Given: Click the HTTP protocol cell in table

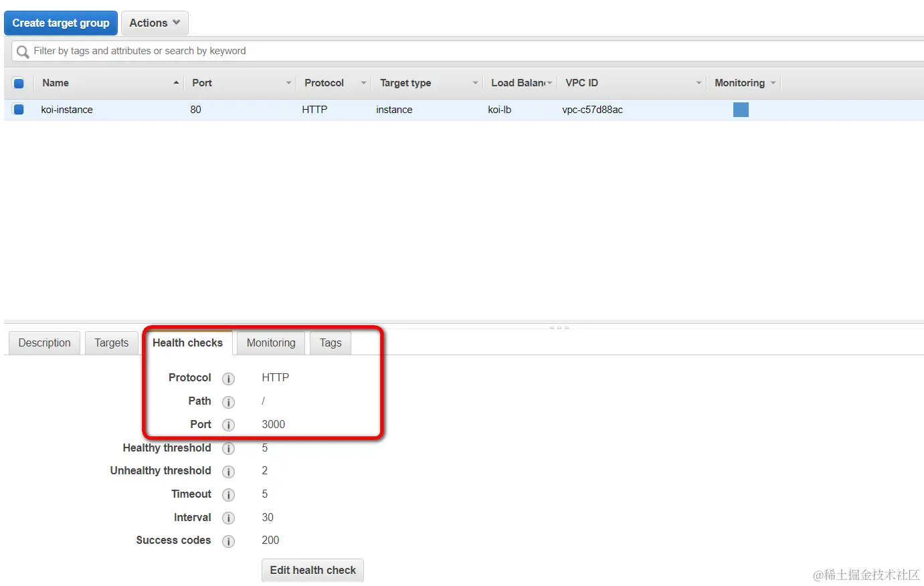Looking at the screenshot, I should 314,110.
